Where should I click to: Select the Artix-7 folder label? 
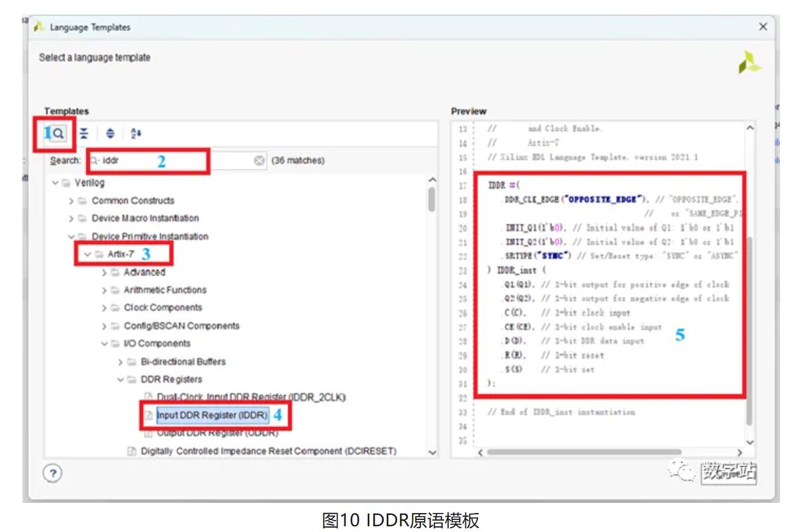120,254
